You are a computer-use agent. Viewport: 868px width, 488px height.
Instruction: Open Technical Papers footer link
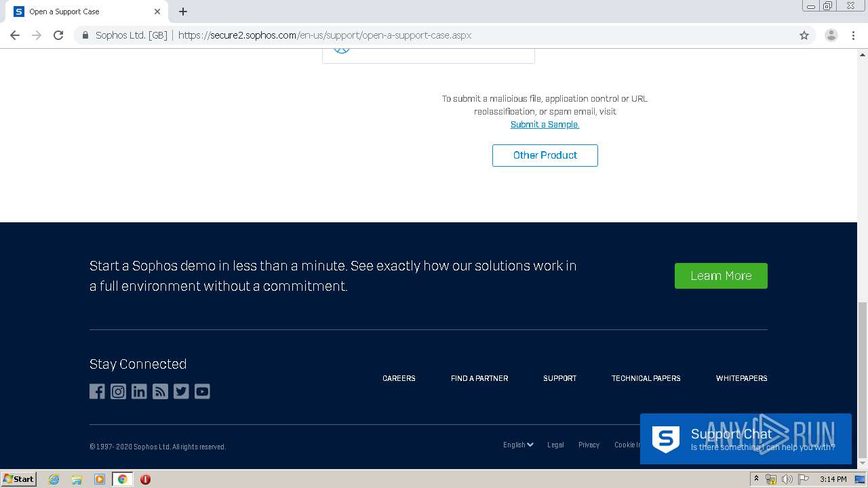pyautogui.click(x=646, y=378)
